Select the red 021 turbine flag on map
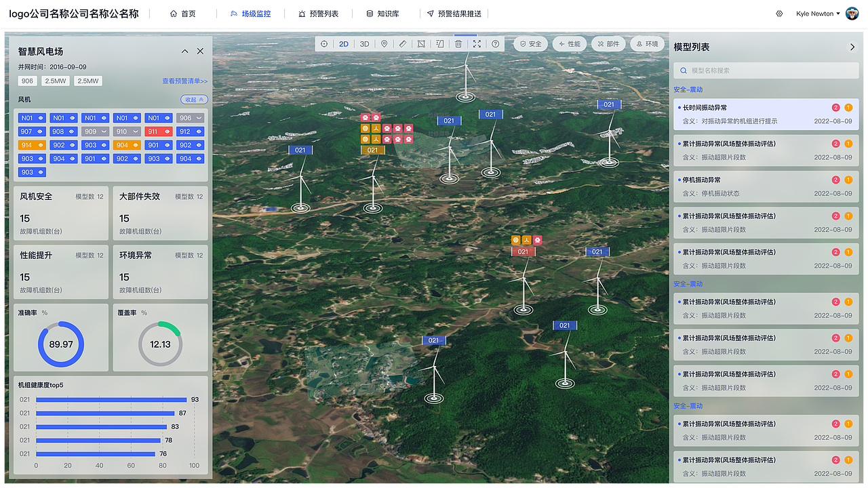 pyautogui.click(x=523, y=252)
